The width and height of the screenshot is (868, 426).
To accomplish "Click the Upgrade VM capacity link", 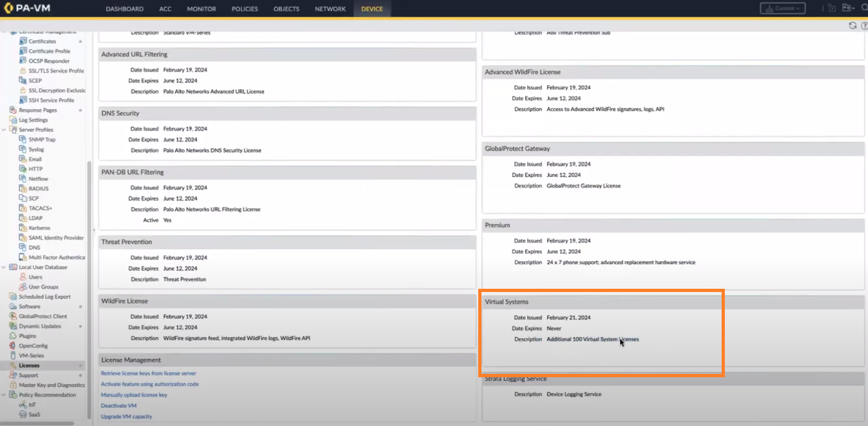I will tap(126, 416).
